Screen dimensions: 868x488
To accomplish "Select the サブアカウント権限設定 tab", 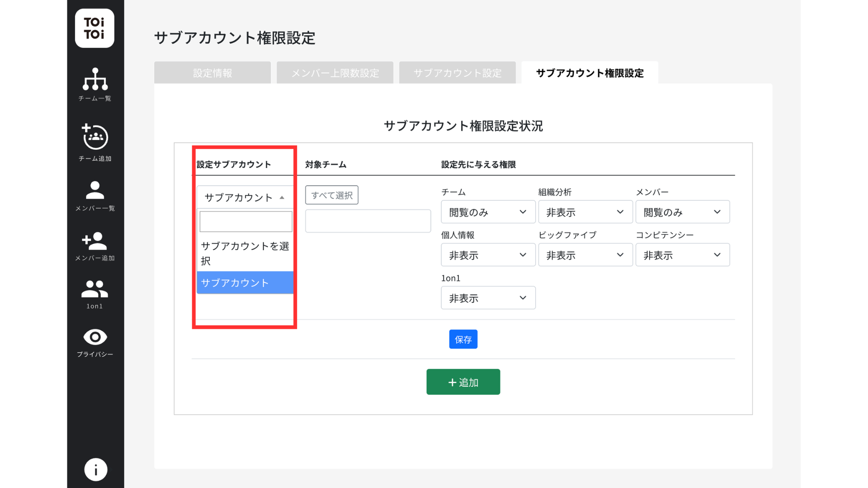I will click(x=590, y=73).
